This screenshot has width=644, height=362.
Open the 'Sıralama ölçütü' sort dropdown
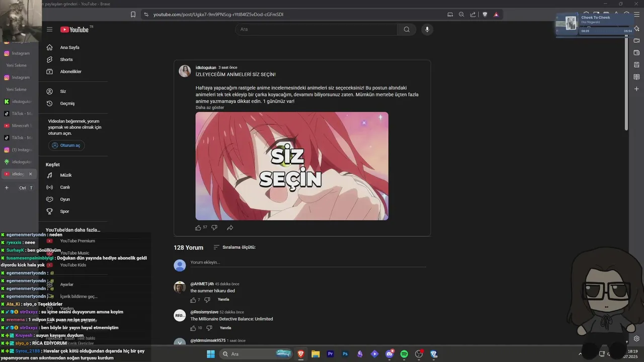[x=234, y=247]
